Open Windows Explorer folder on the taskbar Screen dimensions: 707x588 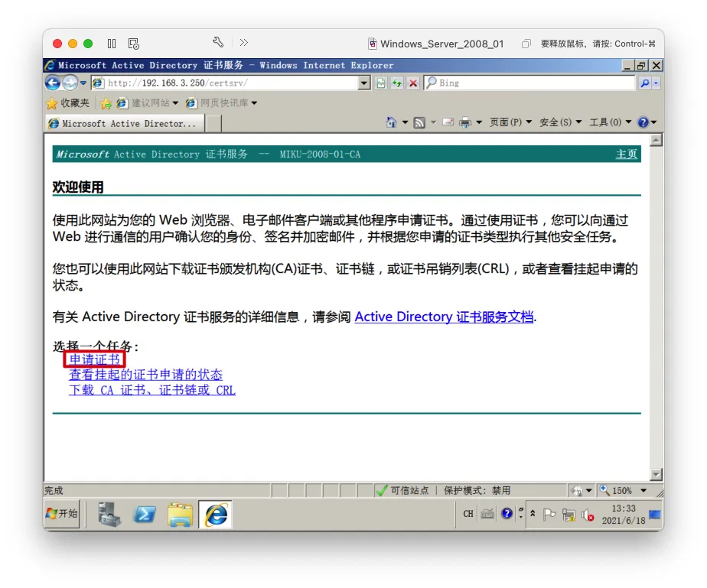[180, 514]
